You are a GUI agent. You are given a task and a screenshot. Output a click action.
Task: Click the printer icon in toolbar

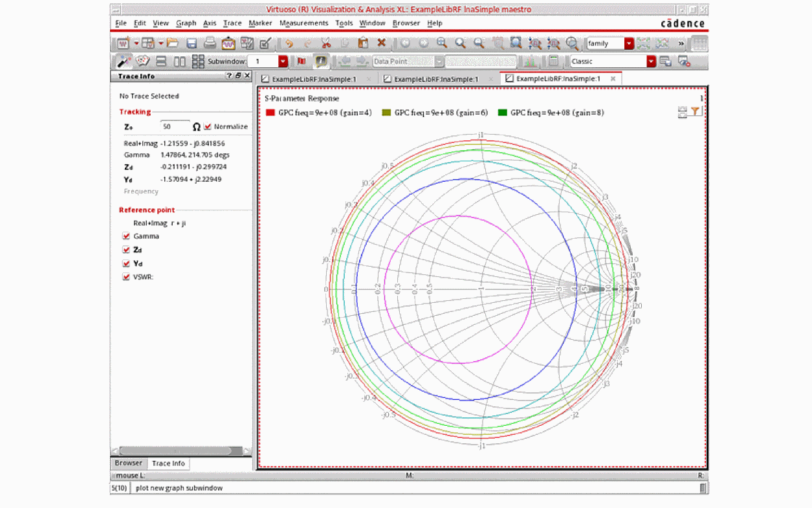click(x=210, y=43)
